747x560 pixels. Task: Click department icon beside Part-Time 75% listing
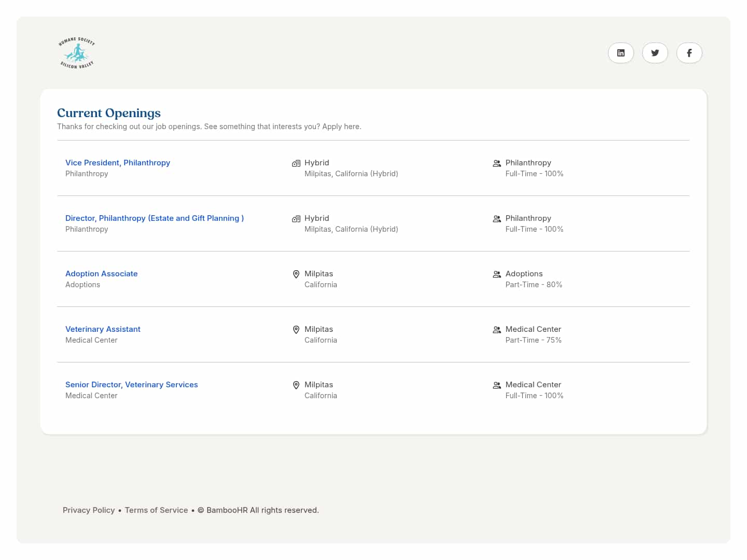click(496, 330)
